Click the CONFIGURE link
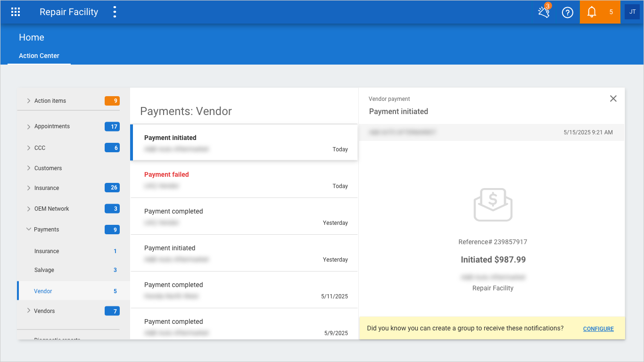The image size is (644, 362). click(598, 329)
